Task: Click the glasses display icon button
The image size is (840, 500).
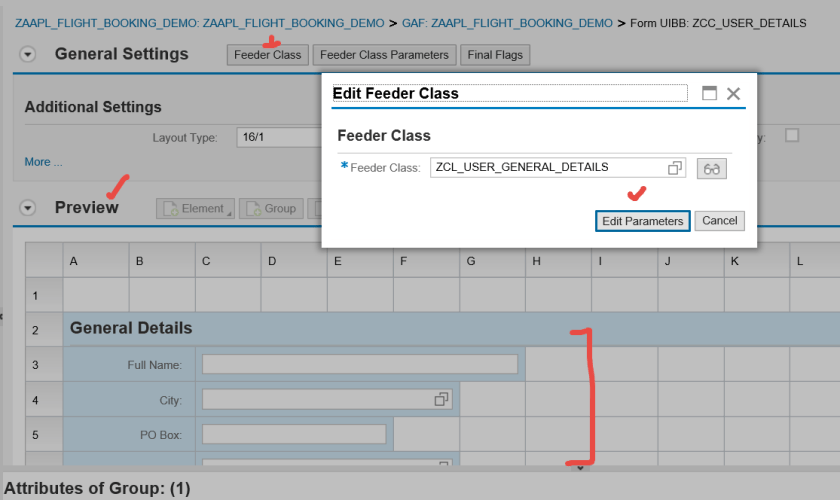Action: pyautogui.click(x=712, y=169)
